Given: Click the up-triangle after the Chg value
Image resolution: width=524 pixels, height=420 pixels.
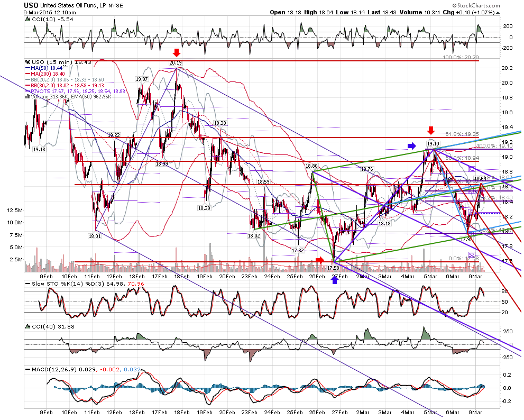Looking at the screenshot, I should [498, 13].
